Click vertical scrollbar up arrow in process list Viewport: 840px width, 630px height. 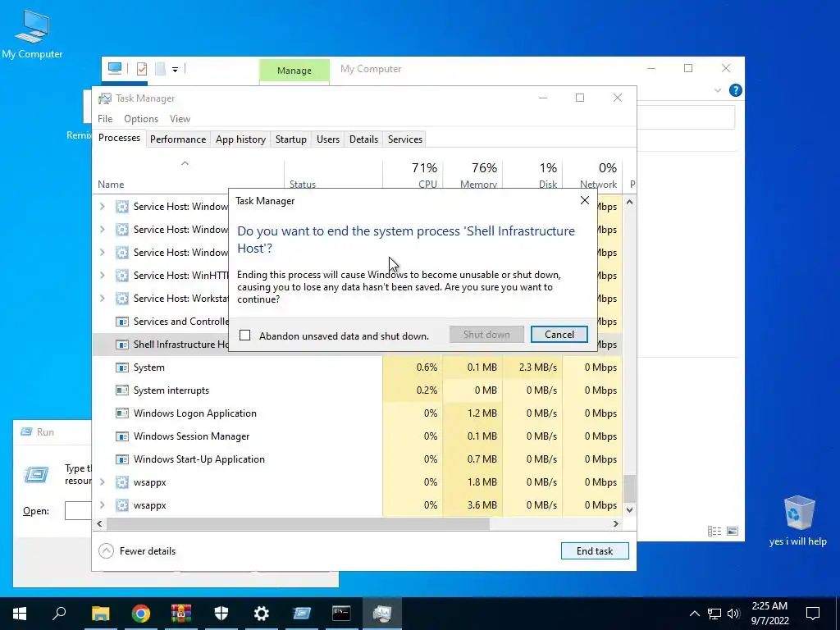[629, 202]
